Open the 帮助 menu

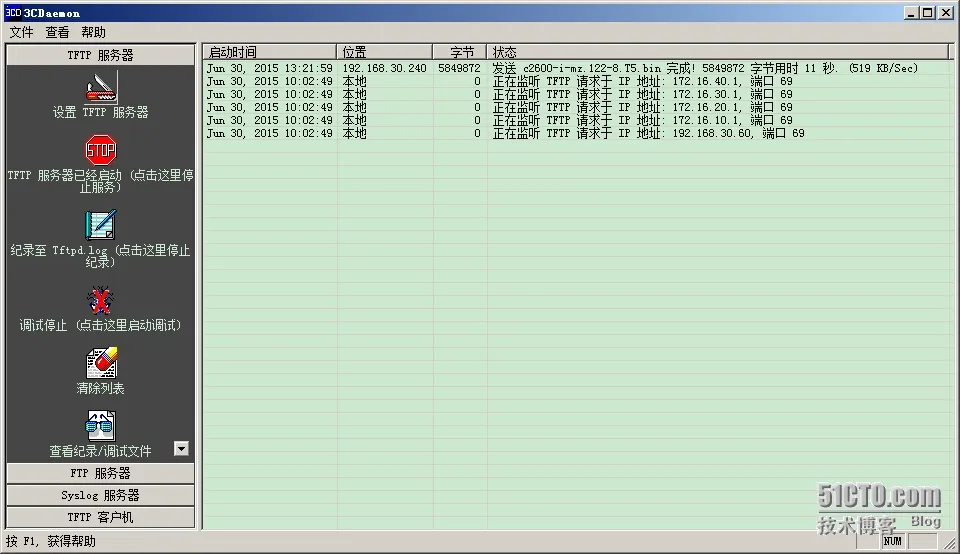pyautogui.click(x=93, y=32)
